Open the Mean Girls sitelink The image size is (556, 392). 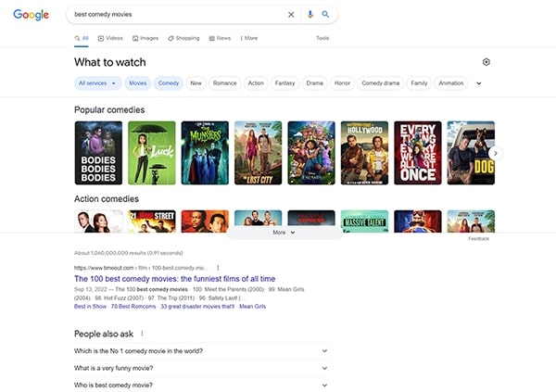(x=252, y=307)
